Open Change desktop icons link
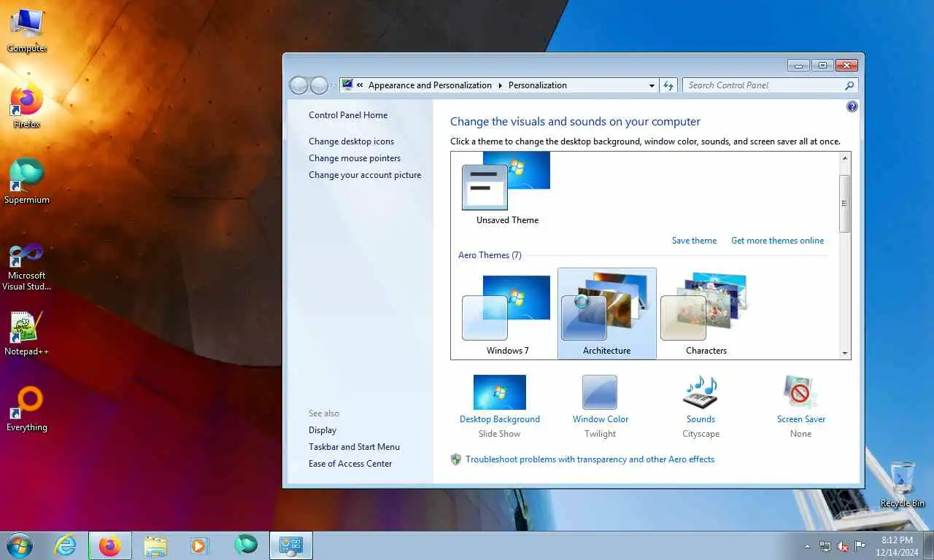Viewport: 934px width, 560px height. point(351,141)
